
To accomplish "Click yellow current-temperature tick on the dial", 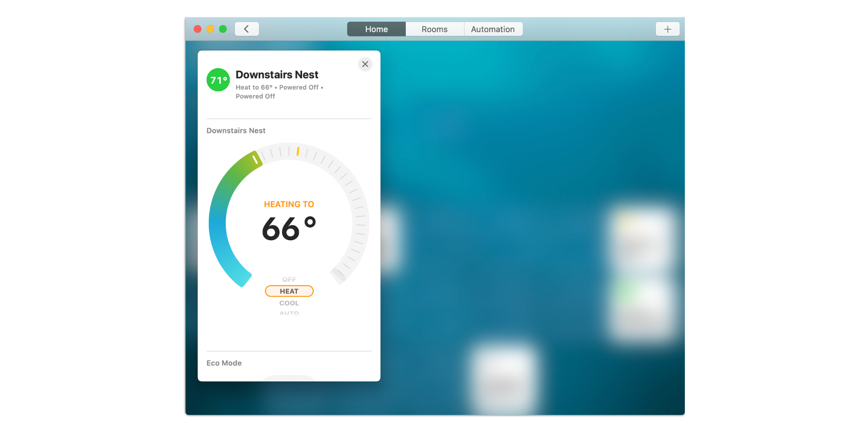I will (x=298, y=151).
